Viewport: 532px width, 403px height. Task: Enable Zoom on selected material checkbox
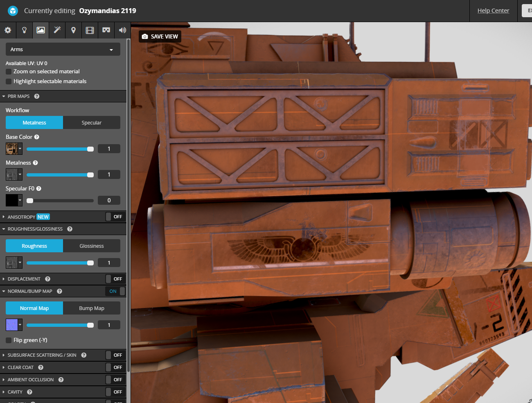coord(9,72)
